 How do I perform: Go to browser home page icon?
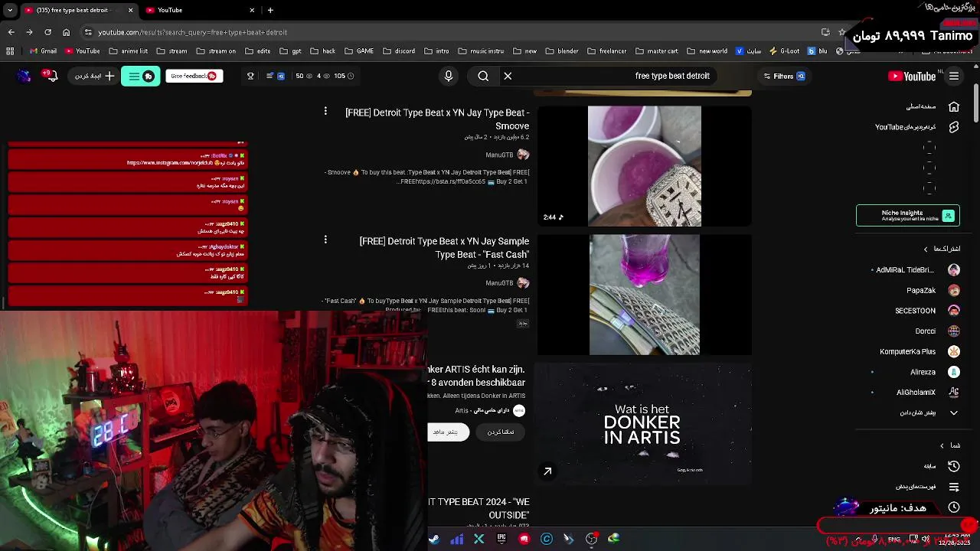coord(66,32)
